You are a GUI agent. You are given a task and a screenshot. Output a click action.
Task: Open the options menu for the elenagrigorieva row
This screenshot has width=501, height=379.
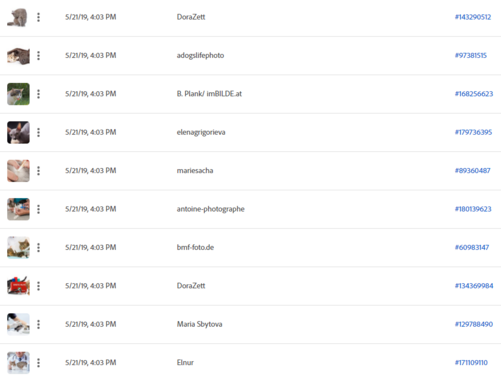[39, 132]
